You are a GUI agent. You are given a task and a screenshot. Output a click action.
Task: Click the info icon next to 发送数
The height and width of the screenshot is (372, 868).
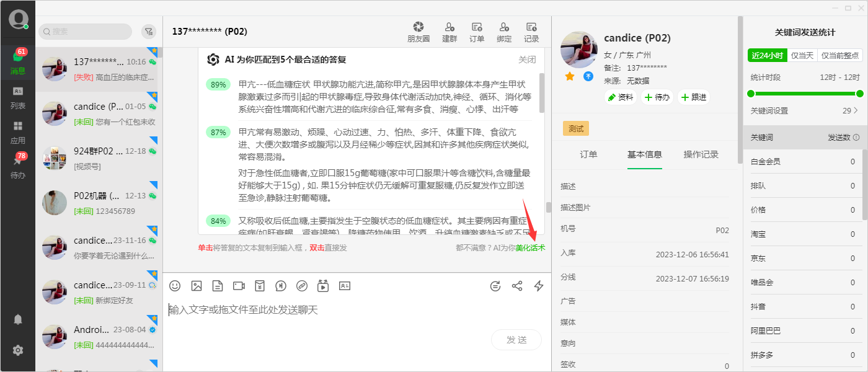pyautogui.click(x=856, y=138)
